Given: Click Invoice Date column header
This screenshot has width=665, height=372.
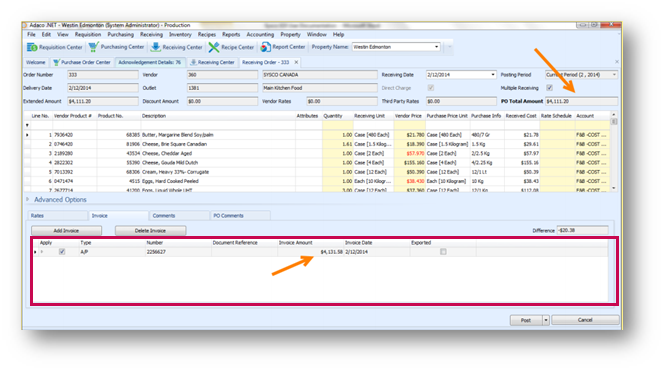Looking at the screenshot, I should [377, 243].
